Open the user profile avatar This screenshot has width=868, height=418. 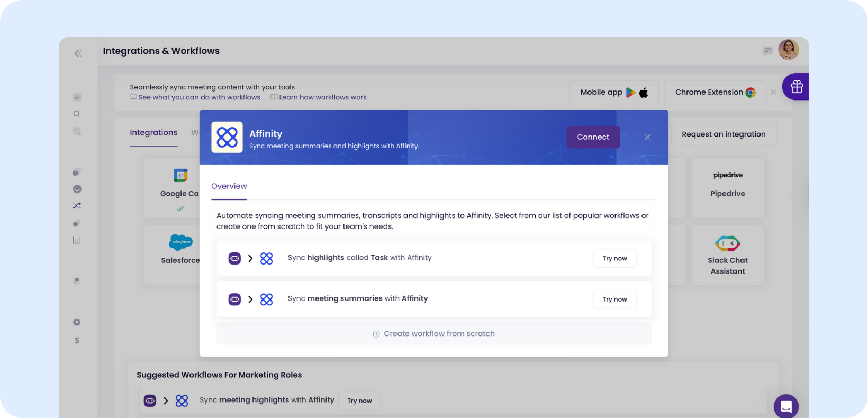[x=788, y=50]
